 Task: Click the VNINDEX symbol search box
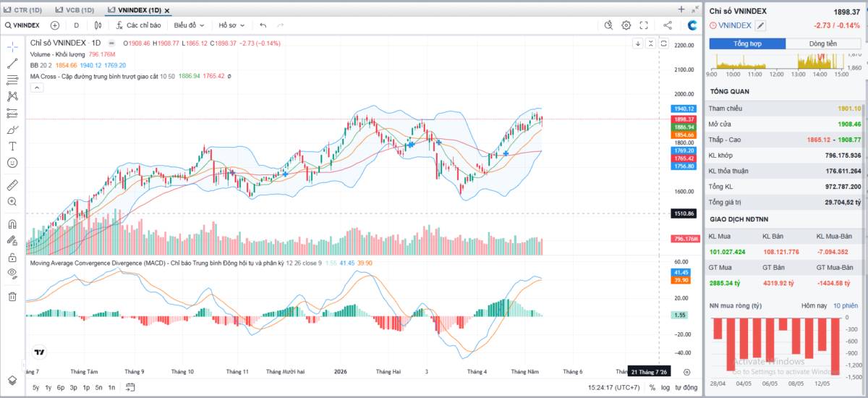pos(22,25)
